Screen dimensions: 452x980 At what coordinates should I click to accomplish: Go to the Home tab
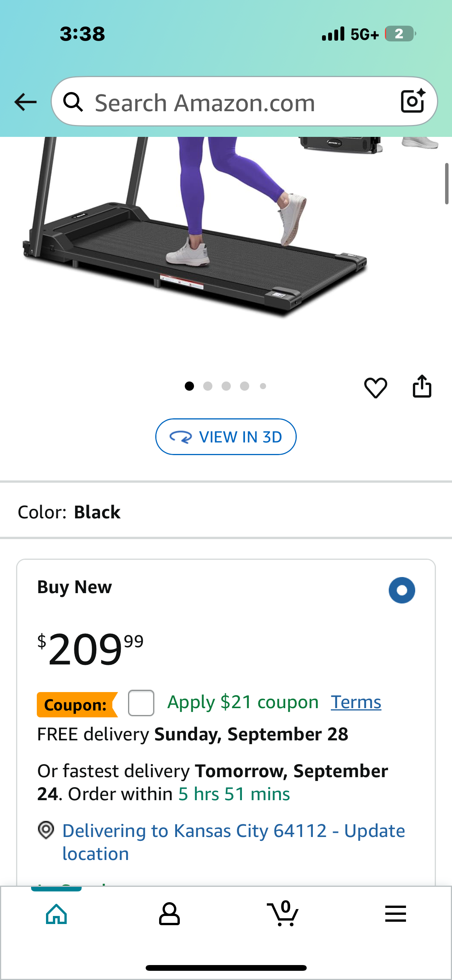56,914
